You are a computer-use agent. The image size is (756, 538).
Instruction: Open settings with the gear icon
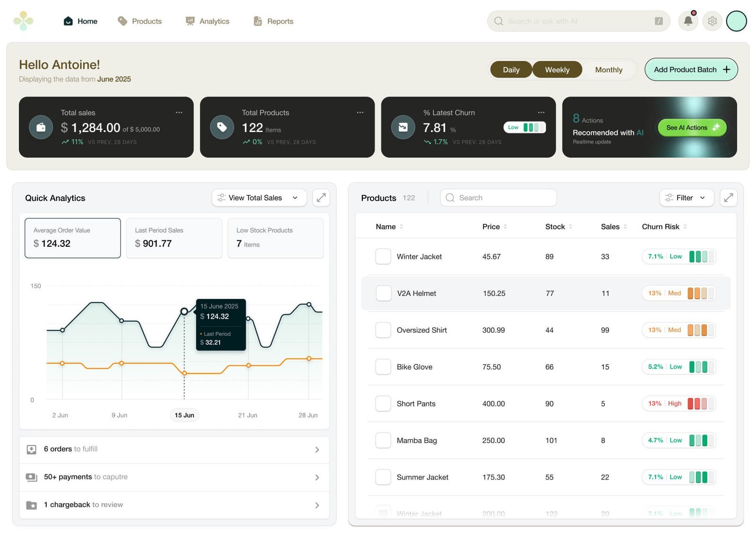point(712,21)
